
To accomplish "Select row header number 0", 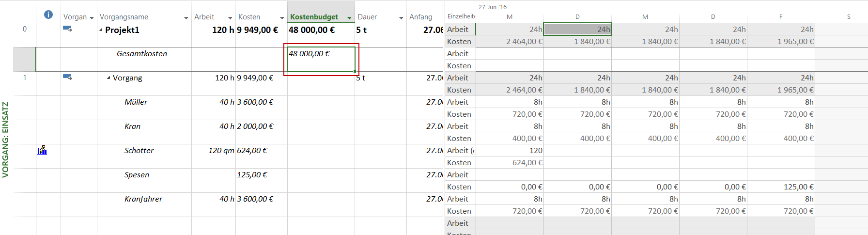I will click(x=25, y=29).
